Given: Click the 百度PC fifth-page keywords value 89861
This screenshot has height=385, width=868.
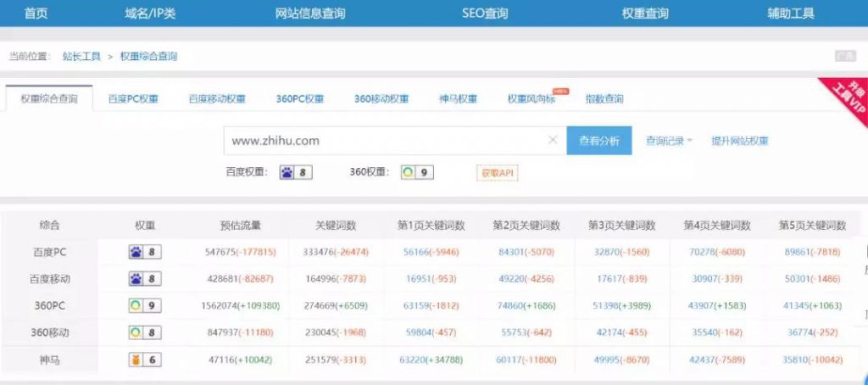Looking at the screenshot, I should click(x=797, y=252).
